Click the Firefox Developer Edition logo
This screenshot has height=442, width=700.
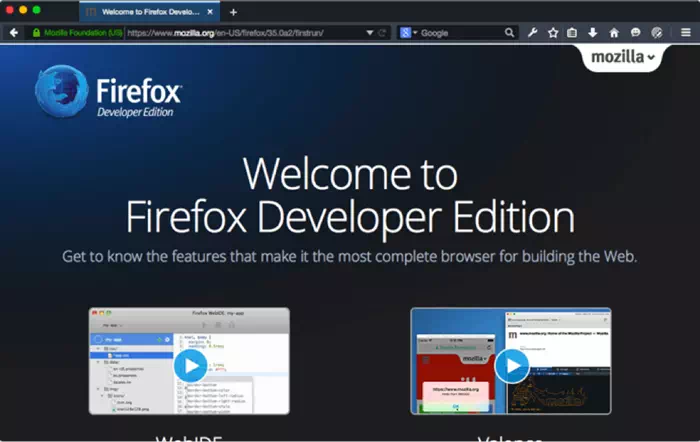click(108, 94)
